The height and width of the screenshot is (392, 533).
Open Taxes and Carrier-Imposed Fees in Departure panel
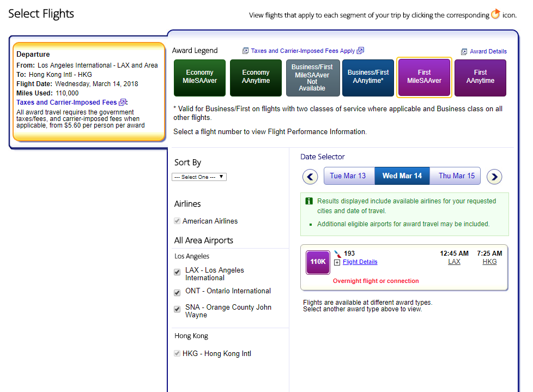pyautogui.click(x=66, y=102)
